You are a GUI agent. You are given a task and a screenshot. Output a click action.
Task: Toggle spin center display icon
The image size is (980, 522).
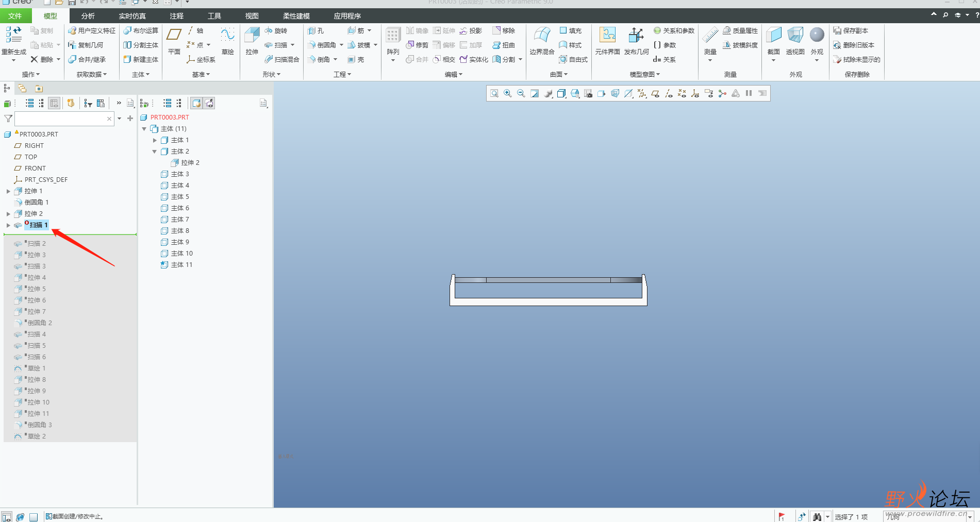tap(722, 93)
